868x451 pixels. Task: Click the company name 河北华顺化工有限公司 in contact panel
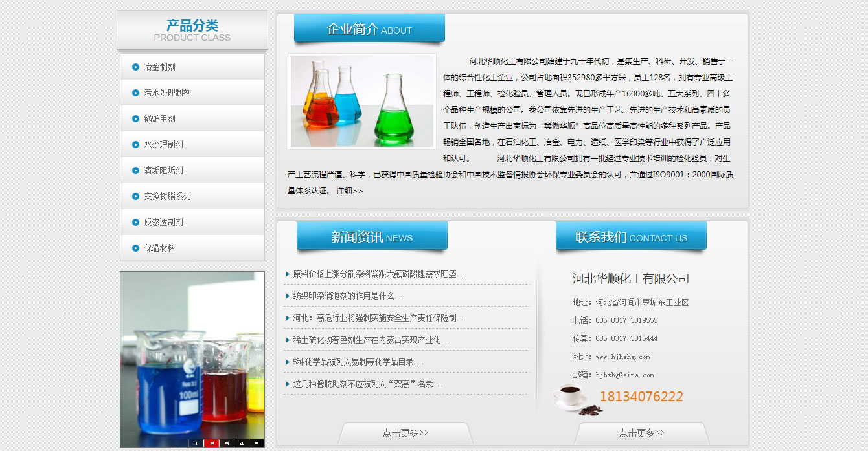pyautogui.click(x=630, y=279)
